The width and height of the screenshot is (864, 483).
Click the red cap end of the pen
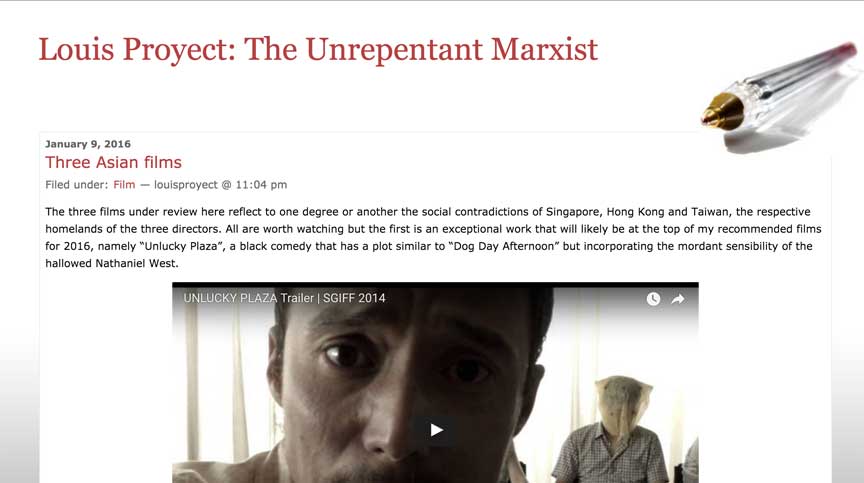(x=842, y=53)
